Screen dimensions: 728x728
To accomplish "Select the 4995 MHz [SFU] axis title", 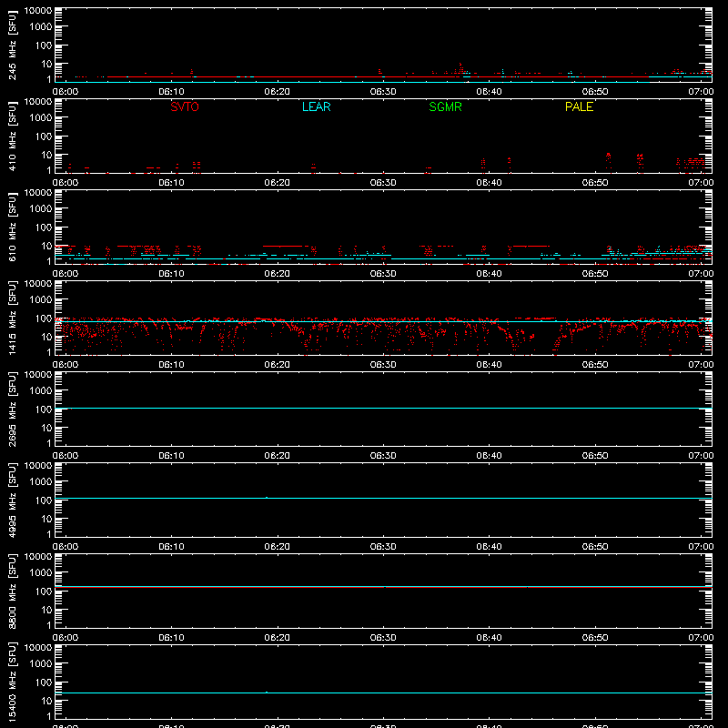I will tap(13, 500).
